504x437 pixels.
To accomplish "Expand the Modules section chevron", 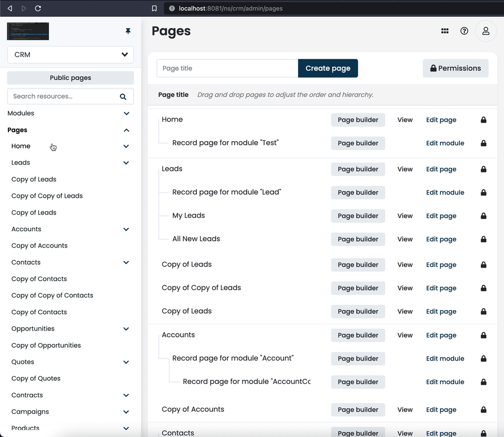I will (127, 113).
